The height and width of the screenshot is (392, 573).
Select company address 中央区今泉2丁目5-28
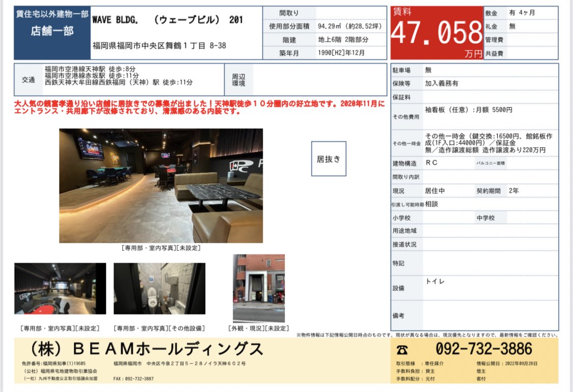tap(174, 363)
